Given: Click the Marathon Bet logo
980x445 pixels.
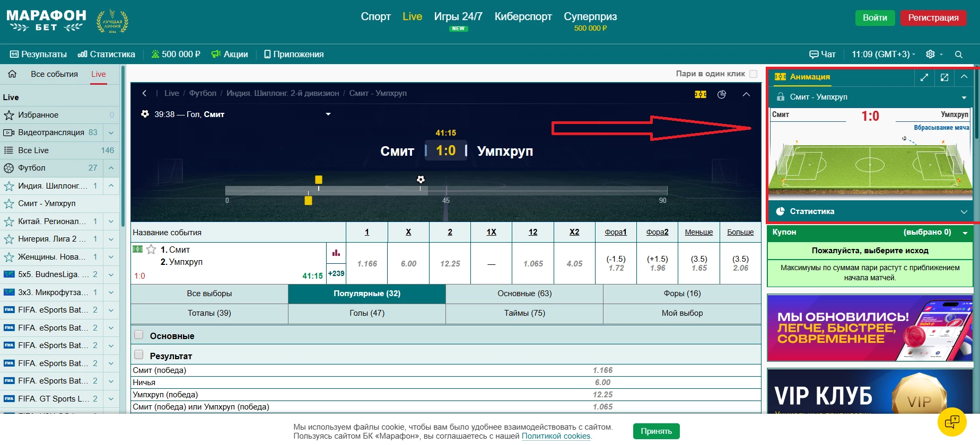Looking at the screenshot, I should tap(46, 21).
